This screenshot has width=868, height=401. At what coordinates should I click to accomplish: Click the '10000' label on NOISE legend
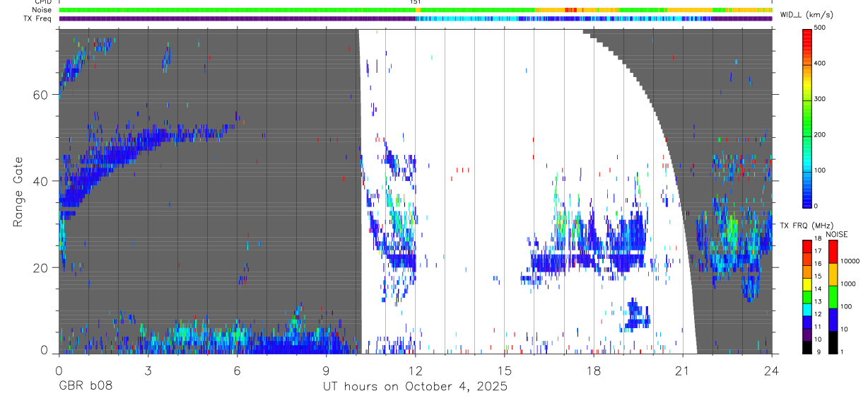(850, 261)
